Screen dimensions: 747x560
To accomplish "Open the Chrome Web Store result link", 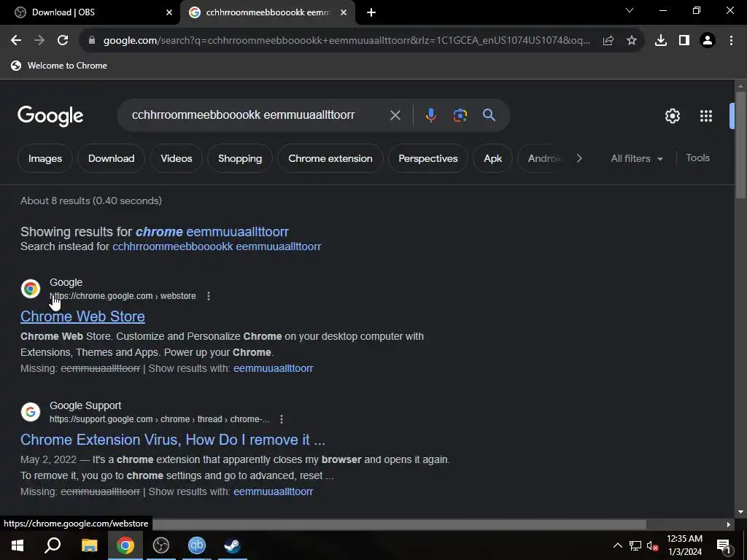I will click(x=82, y=316).
